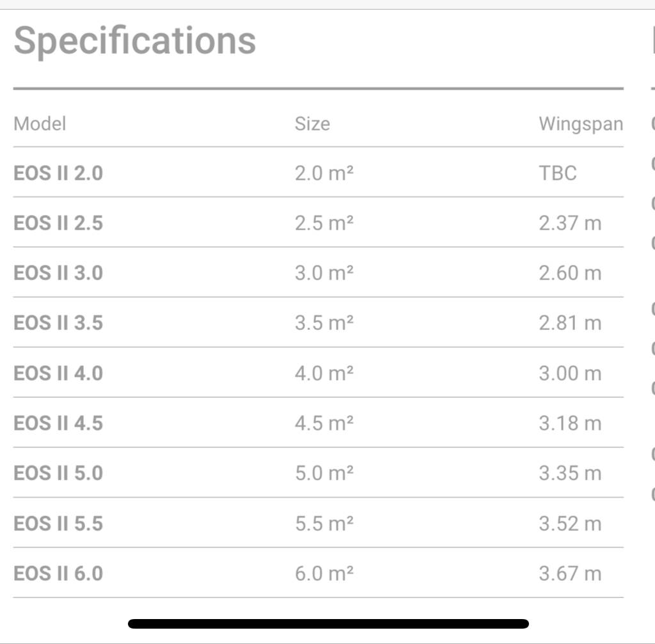Click the EOS II 3.5 model name
This screenshot has width=655, height=644.
pos(58,323)
